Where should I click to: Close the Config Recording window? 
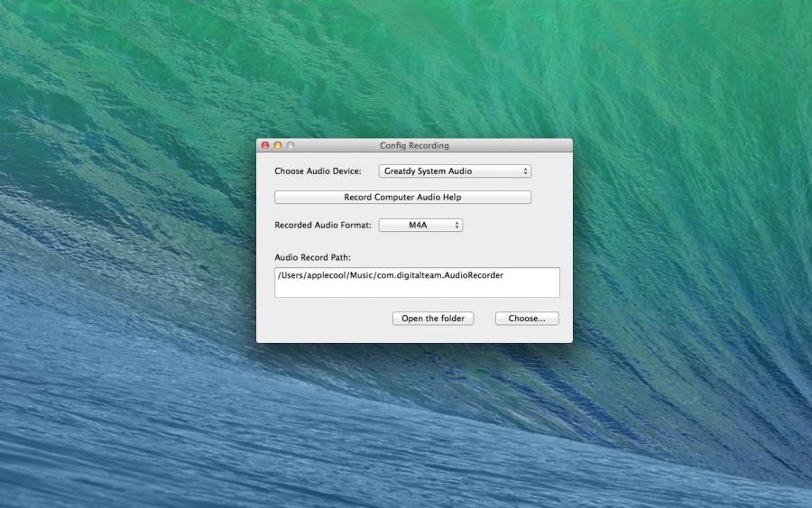(x=265, y=145)
